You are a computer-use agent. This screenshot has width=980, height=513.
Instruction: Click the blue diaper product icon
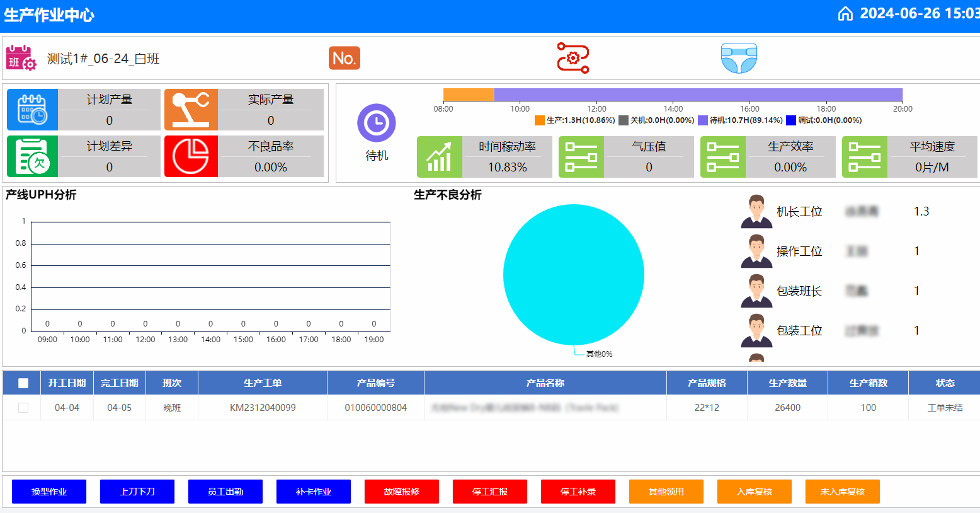[x=739, y=58]
